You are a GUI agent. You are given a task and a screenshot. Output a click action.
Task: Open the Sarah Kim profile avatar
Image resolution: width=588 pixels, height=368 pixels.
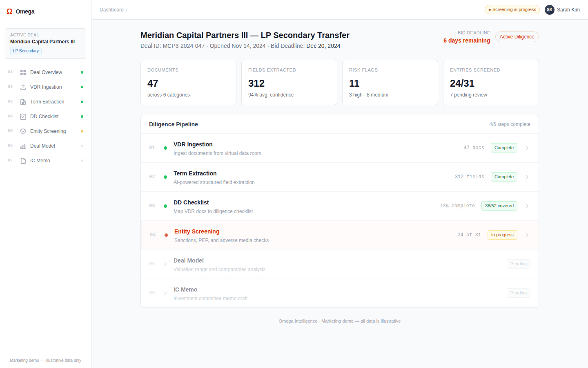point(550,9)
